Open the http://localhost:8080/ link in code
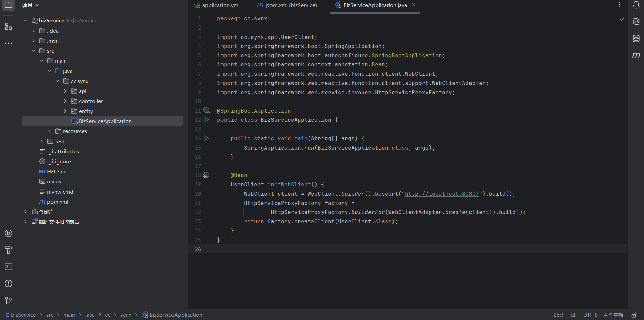 point(442,194)
